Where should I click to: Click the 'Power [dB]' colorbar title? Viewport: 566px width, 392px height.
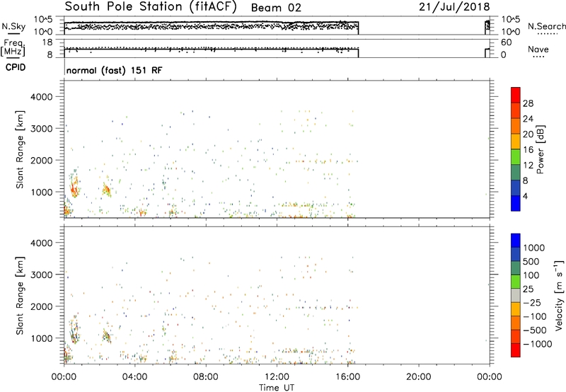(541, 149)
